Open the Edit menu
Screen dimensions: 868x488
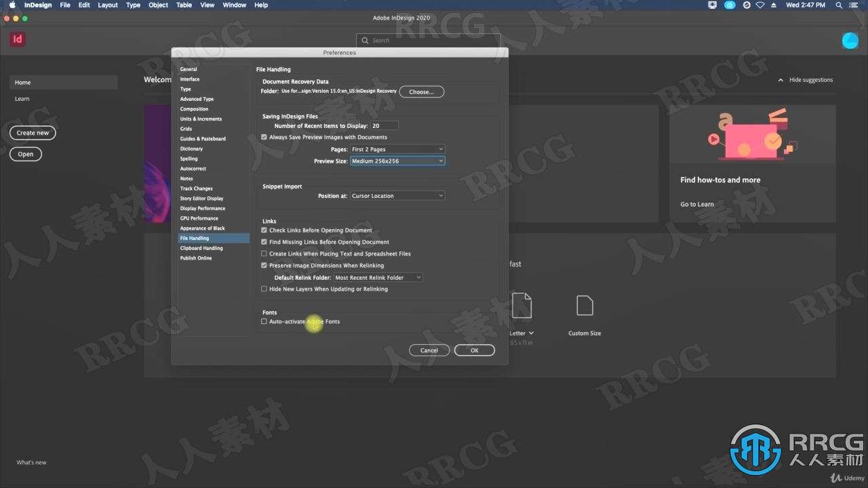tap(84, 5)
